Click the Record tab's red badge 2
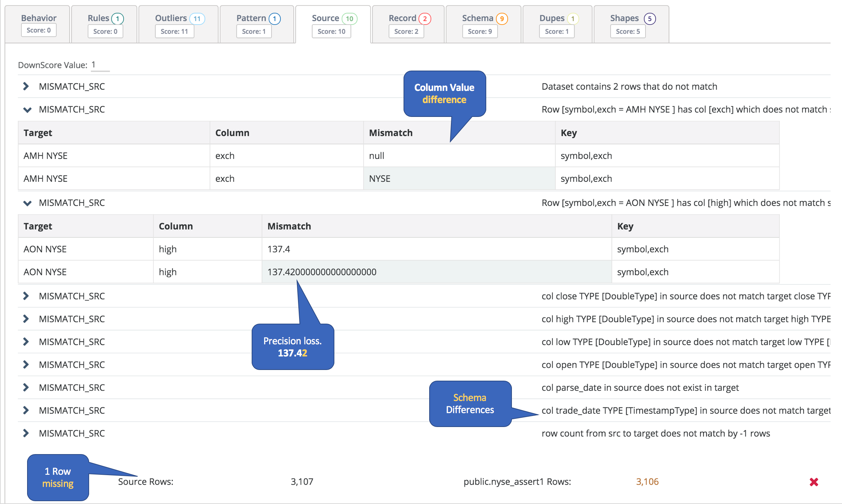The width and height of the screenshot is (842, 504). coord(425,19)
